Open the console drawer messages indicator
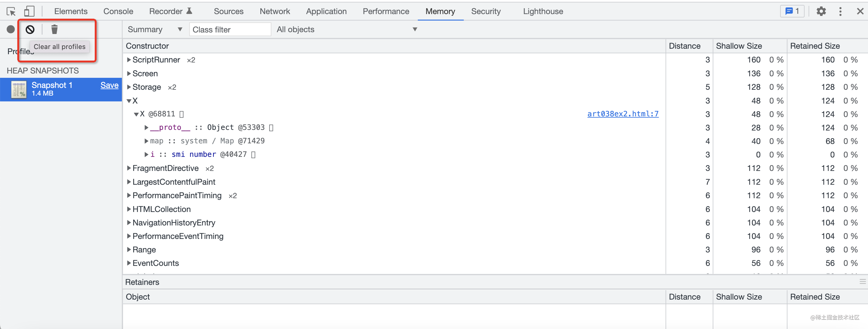This screenshot has height=329, width=868. (792, 11)
